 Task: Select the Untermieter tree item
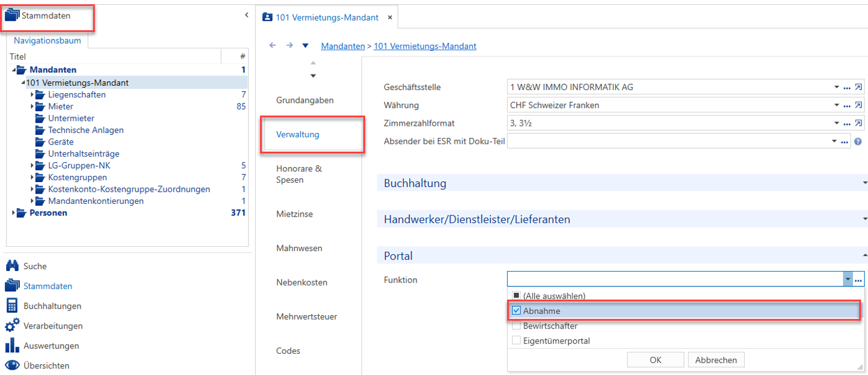click(71, 118)
